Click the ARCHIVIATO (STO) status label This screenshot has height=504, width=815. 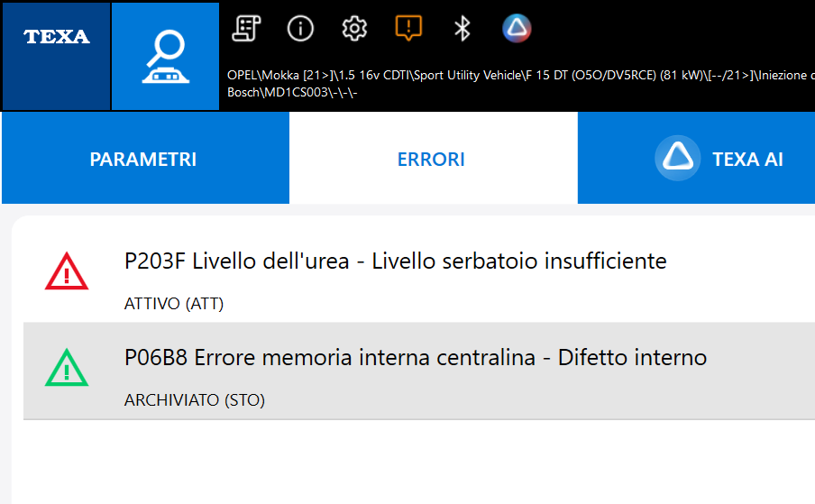[195, 400]
